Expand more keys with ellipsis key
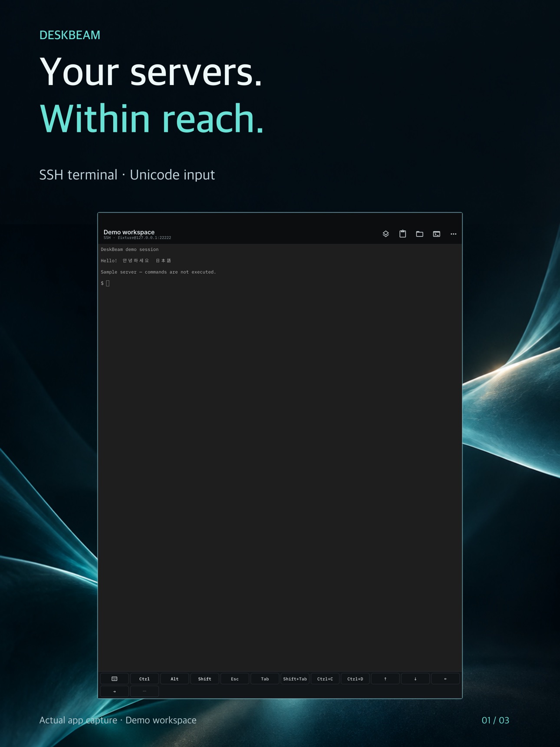560x747 pixels. click(x=145, y=691)
